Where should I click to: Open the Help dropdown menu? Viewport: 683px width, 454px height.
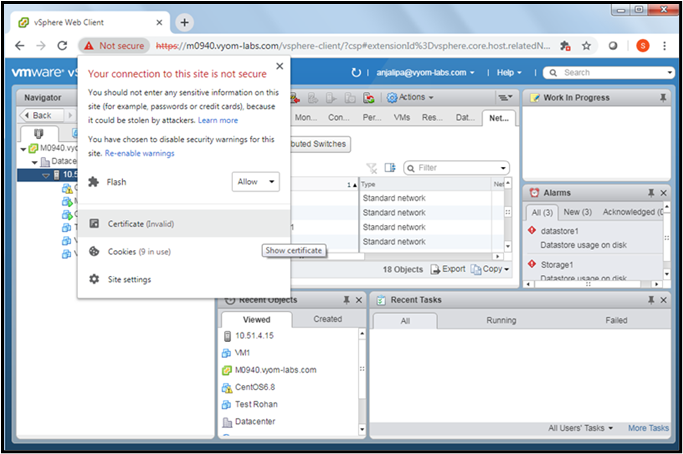coord(509,73)
